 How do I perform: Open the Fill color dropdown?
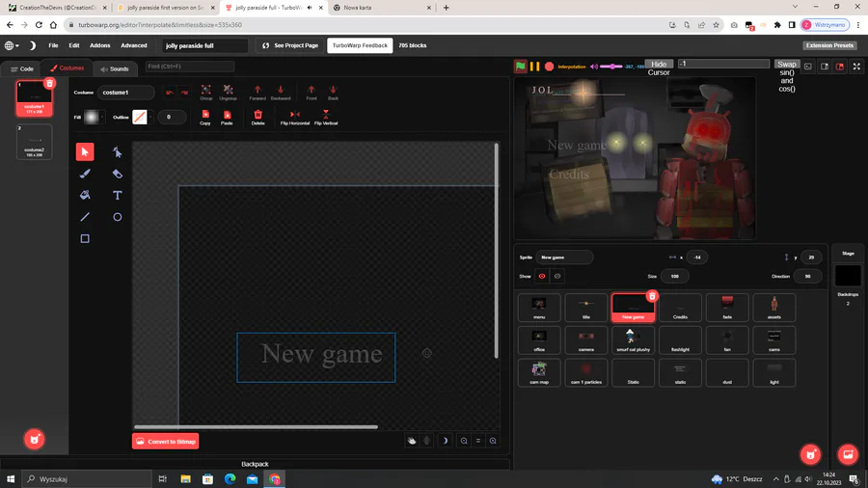click(x=102, y=117)
